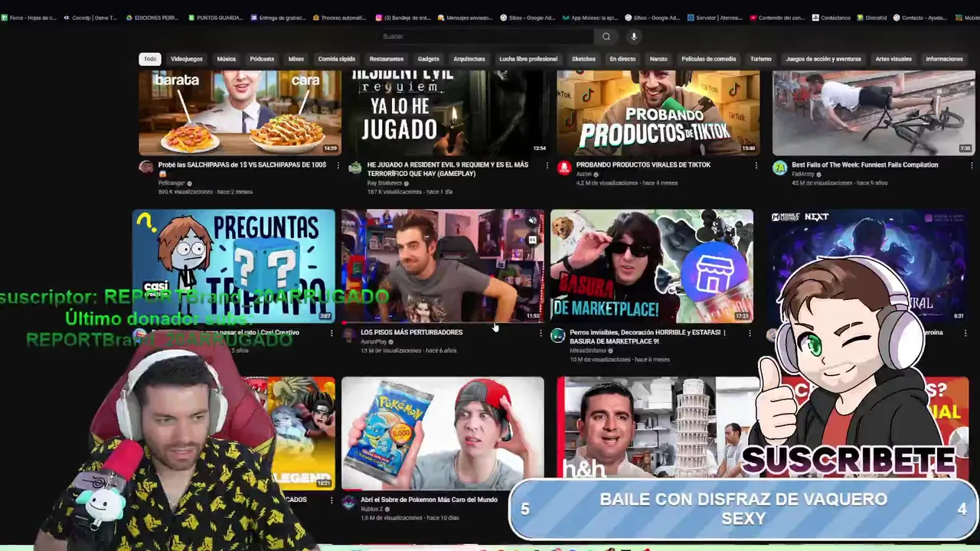The height and width of the screenshot is (551, 980).
Task: Select the Videojuegos filter chip
Action: click(187, 59)
